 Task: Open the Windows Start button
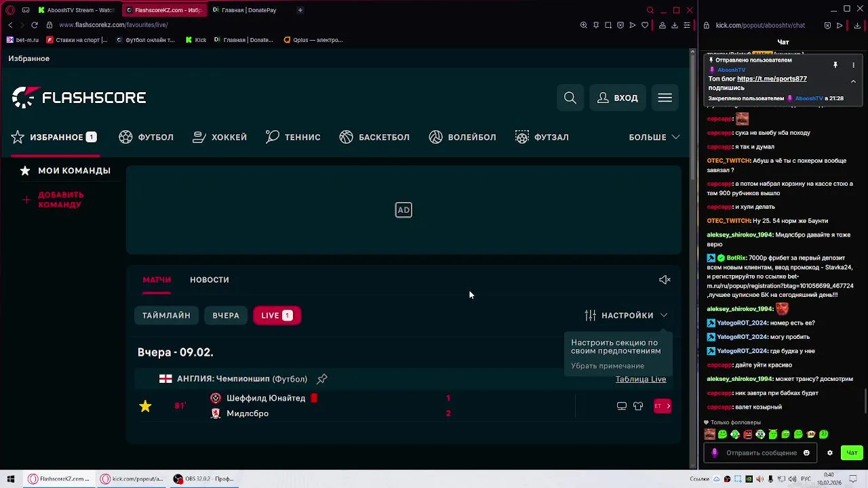point(10,479)
